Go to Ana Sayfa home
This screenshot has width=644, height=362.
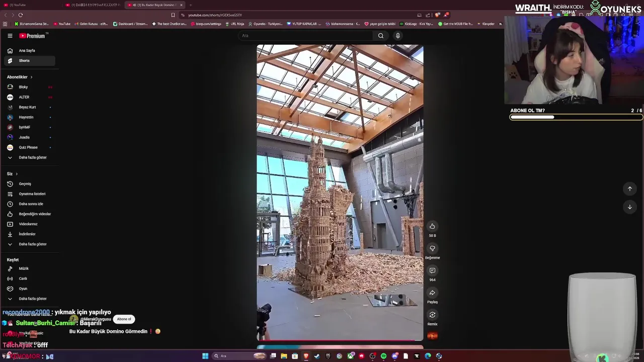[30, 51]
